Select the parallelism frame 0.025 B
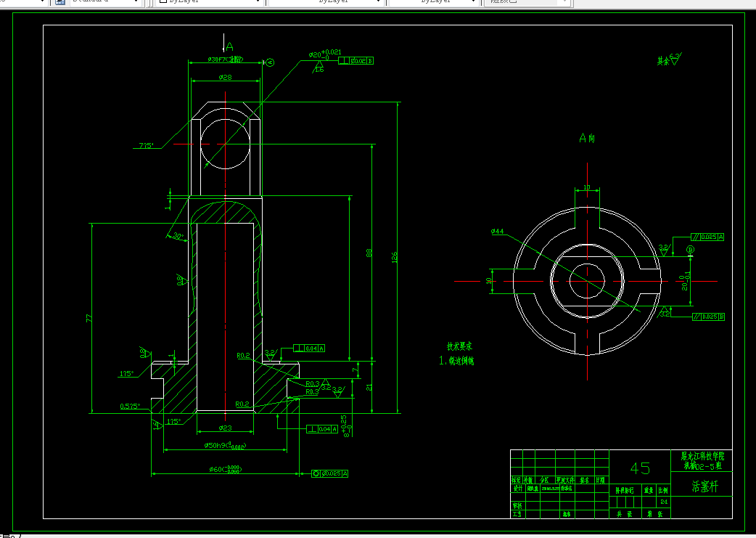 pyautogui.click(x=708, y=317)
